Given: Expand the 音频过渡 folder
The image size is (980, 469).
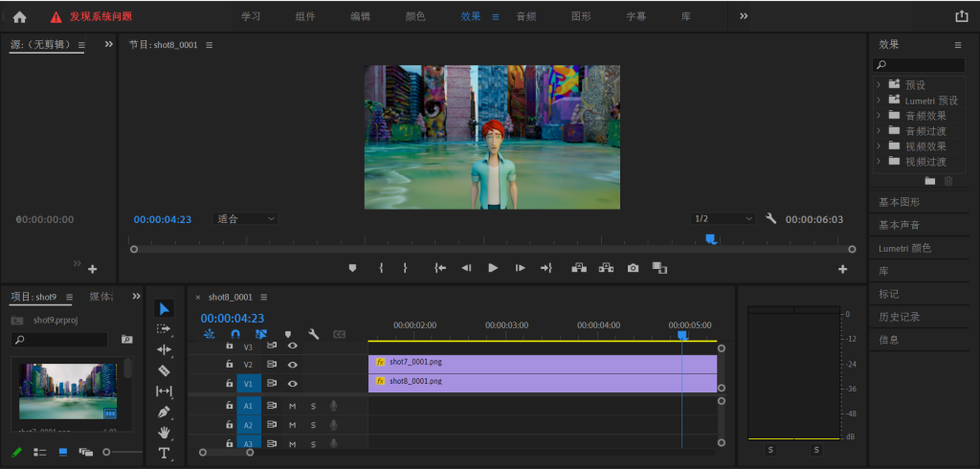Looking at the screenshot, I should tap(879, 131).
